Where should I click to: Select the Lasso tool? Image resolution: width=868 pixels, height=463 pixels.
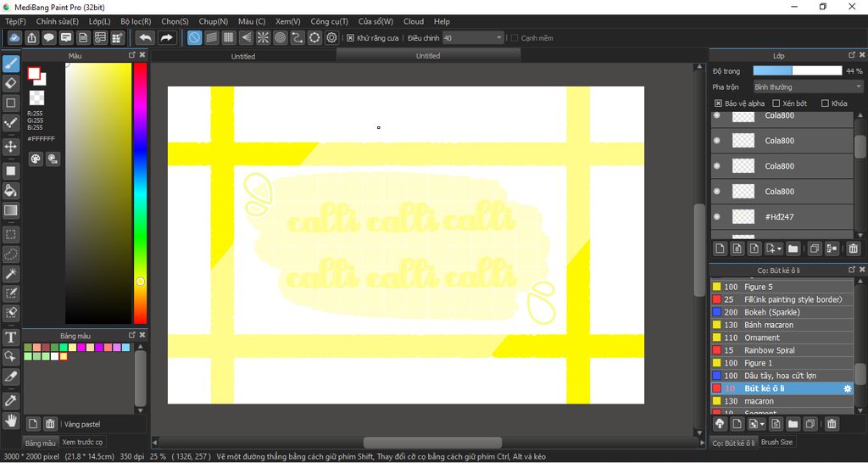click(x=11, y=254)
